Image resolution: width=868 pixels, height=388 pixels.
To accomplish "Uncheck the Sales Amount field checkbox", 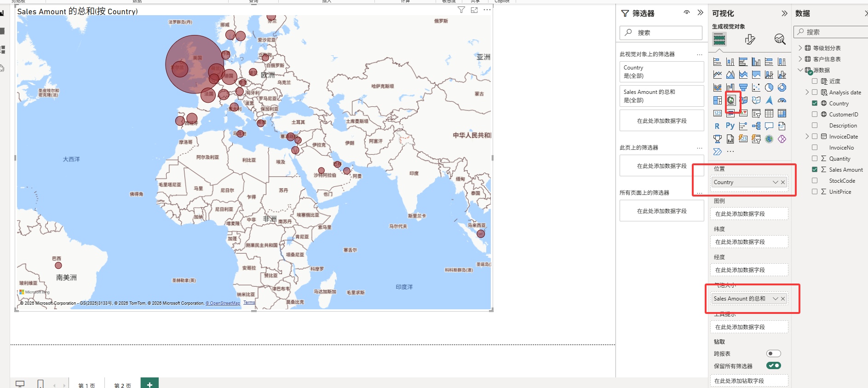I will click(815, 169).
